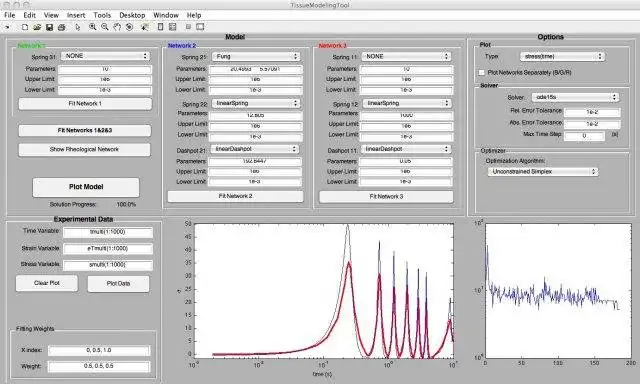This screenshot has width=640, height=384.
Task: Click the Show Rheological Network button
Action: click(84, 149)
